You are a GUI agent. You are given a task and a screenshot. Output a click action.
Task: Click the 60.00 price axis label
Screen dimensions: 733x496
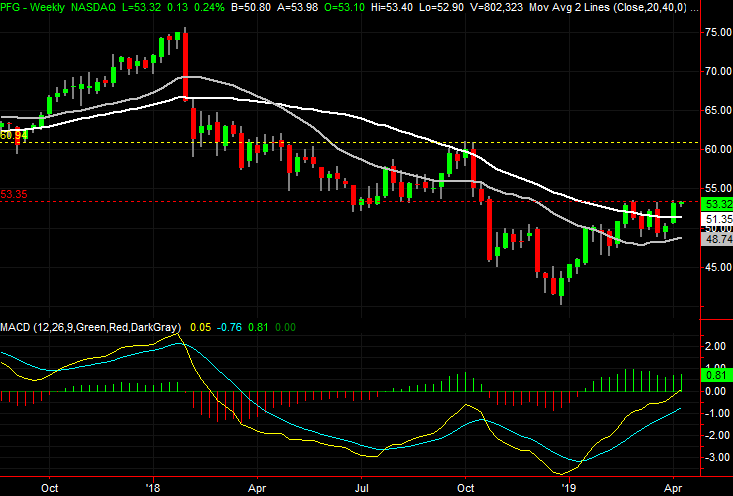tap(719, 149)
